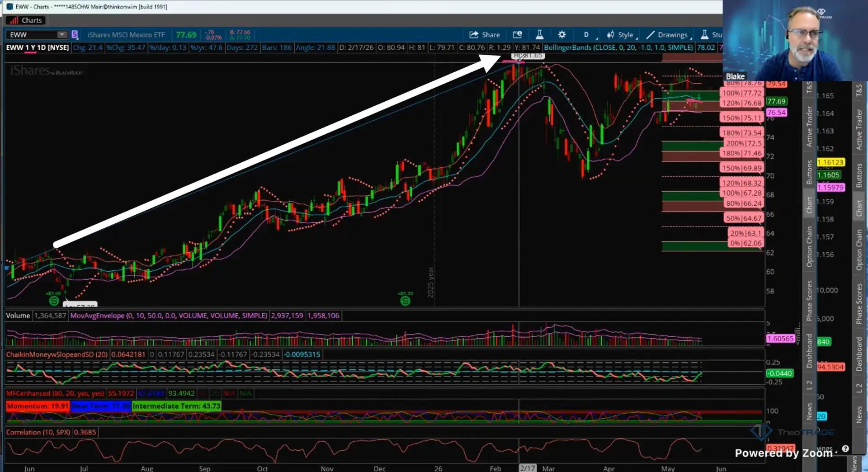Image resolution: width=868 pixels, height=472 pixels.
Task: Click the EWW symbol input field
Action: (x=33, y=35)
